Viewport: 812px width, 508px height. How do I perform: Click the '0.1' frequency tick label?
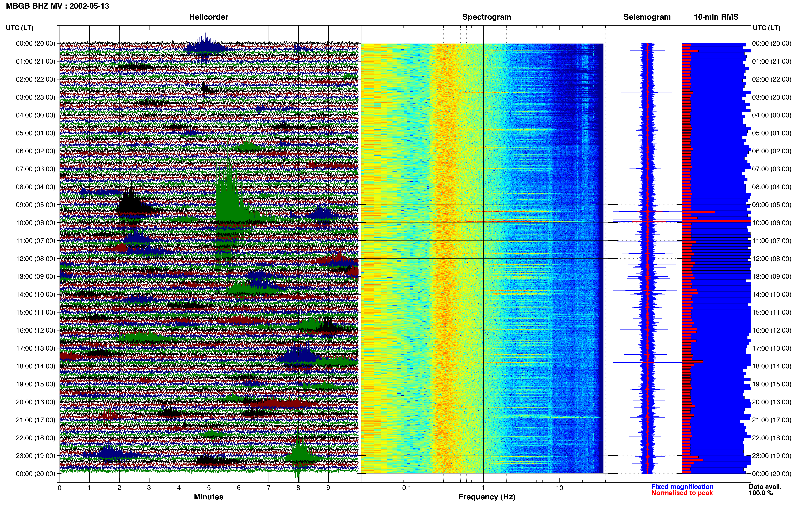tap(407, 488)
